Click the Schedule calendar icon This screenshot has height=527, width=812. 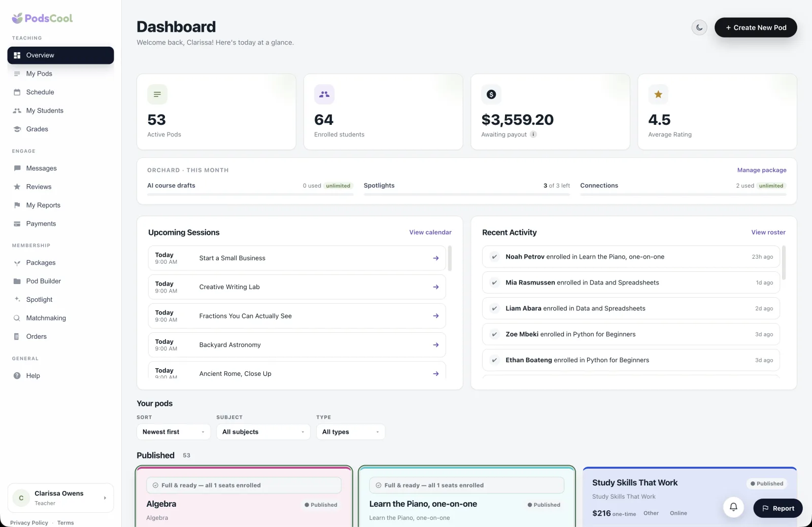17,92
